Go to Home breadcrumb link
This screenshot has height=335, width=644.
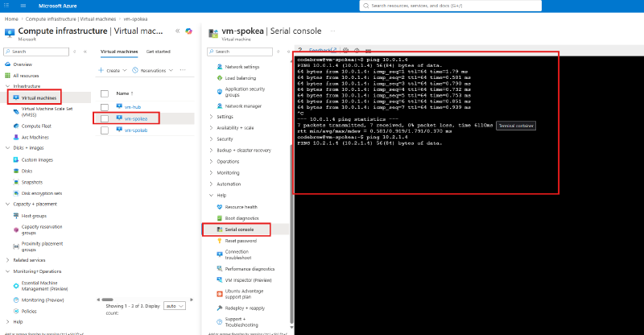point(11,19)
